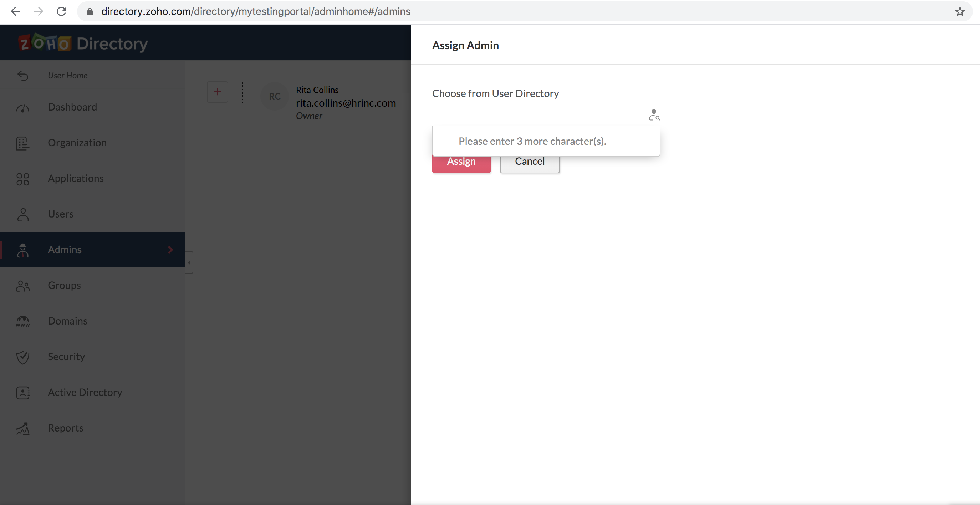Collapse the sidebar with the handle
Viewport: 980px width, 505px height.
[189, 262]
